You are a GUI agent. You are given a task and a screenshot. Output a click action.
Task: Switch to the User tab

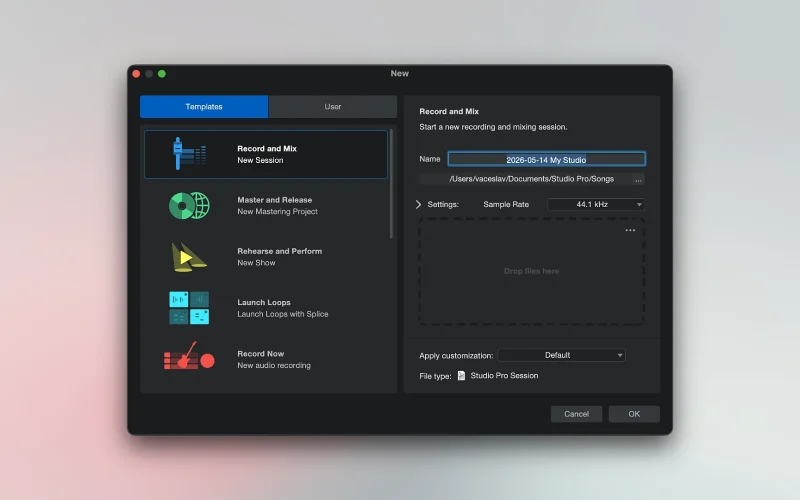tap(333, 107)
